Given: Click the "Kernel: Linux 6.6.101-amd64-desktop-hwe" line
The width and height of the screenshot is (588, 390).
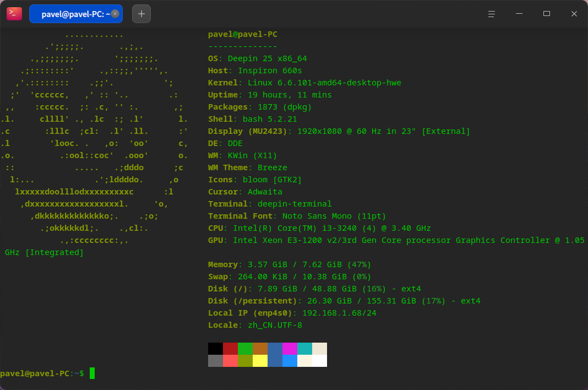Looking at the screenshot, I should tap(304, 83).
